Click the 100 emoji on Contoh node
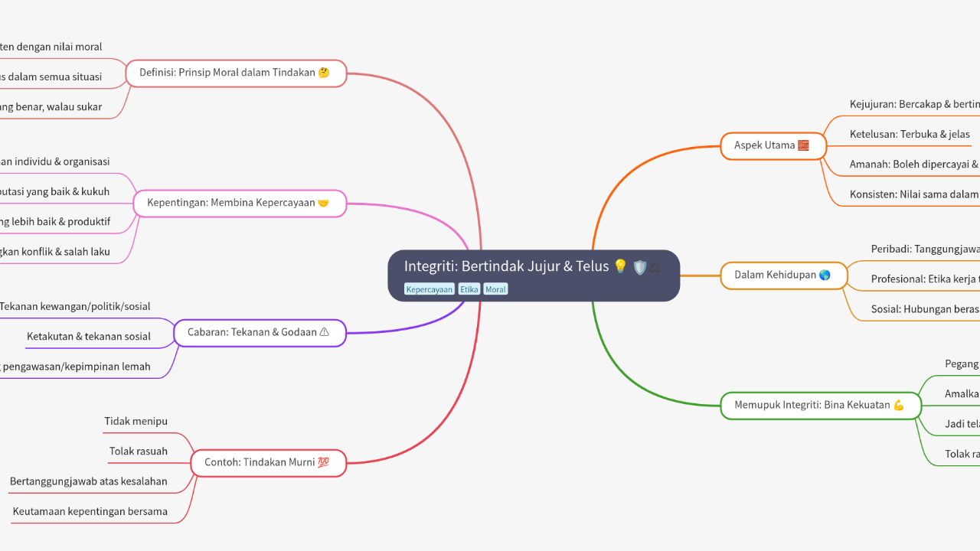980x551 pixels. click(323, 463)
